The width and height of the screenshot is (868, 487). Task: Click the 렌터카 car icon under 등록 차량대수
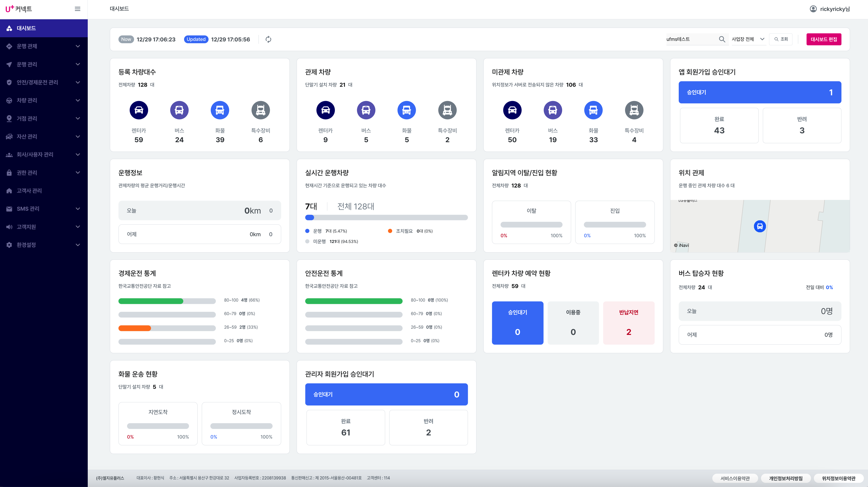tap(139, 110)
